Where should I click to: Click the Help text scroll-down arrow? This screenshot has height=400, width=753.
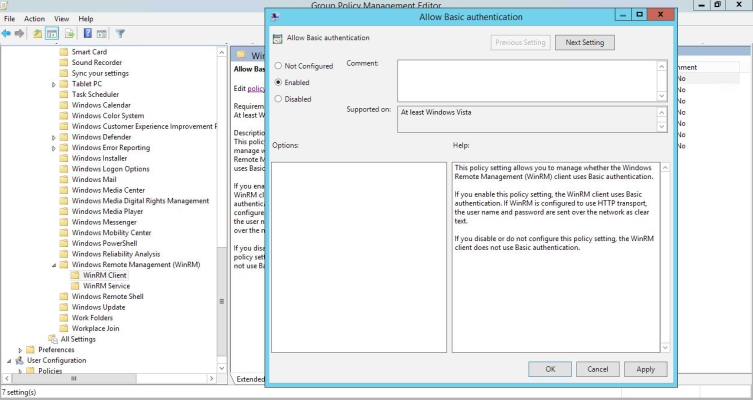click(x=665, y=347)
